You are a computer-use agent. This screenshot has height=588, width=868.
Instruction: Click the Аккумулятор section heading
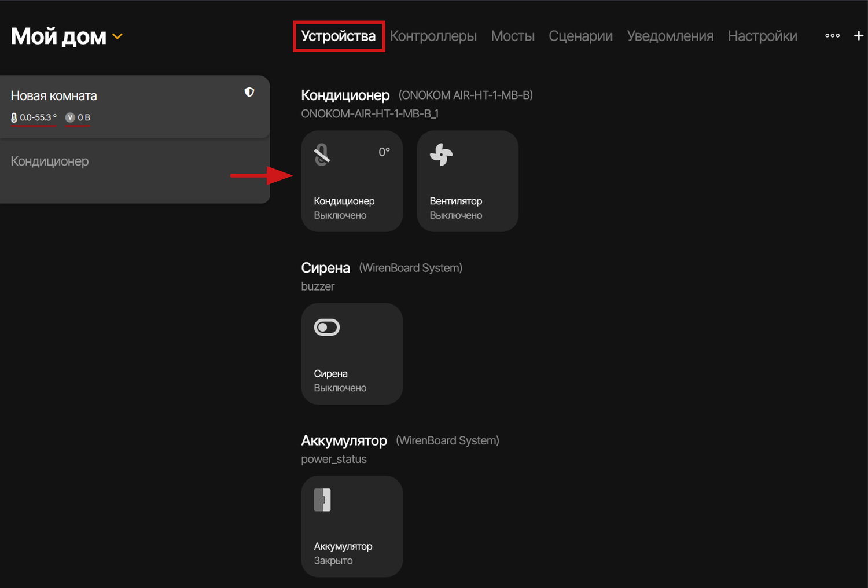344,440
